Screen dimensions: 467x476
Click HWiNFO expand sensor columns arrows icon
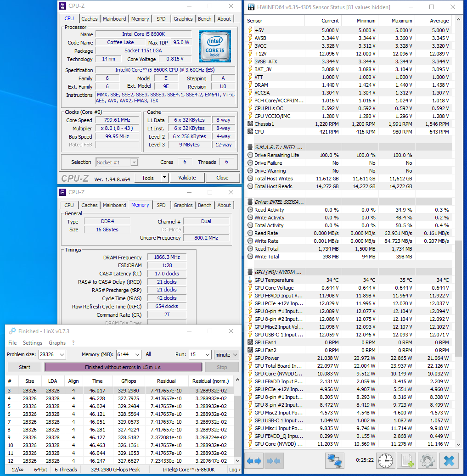click(254, 461)
